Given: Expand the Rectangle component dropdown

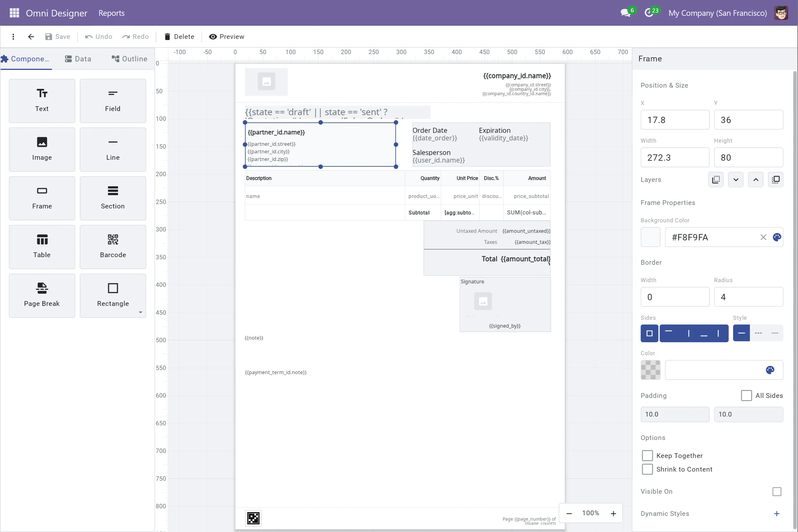Looking at the screenshot, I should (x=140, y=313).
